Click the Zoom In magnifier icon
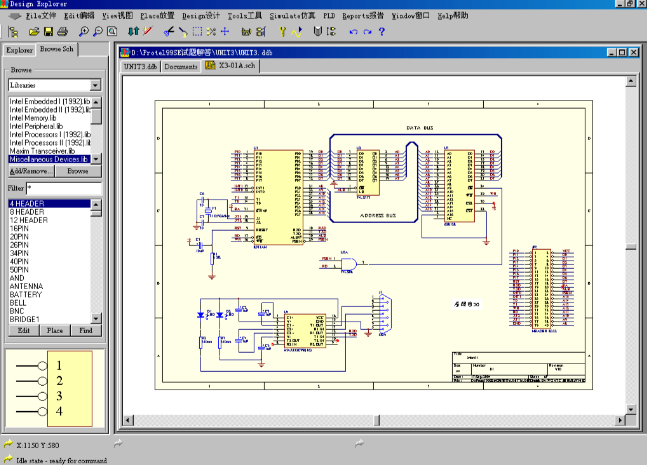Viewport: 647px width, 465px height. 83,32
